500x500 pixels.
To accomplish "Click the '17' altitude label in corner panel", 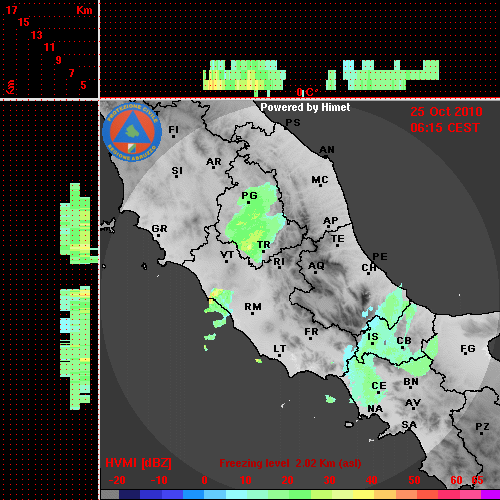I will point(11,10).
